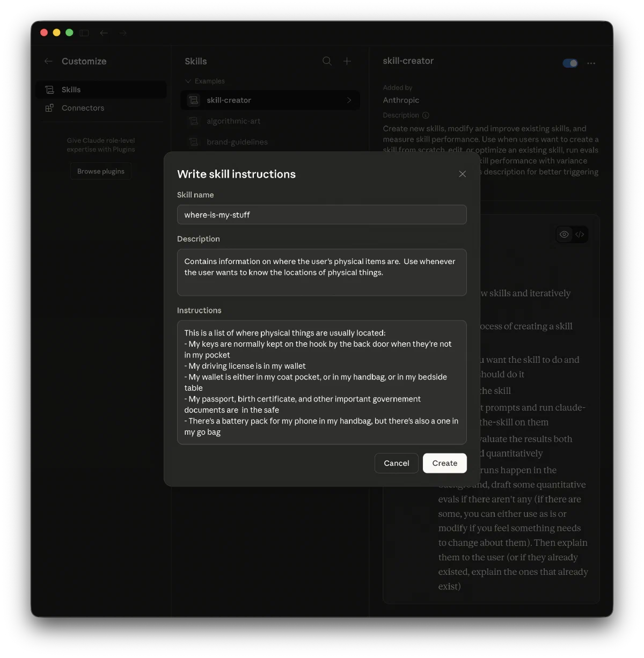Toggle the sidebar panel icon in titlebar
Image resolution: width=644 pixels, height=658 pixels.
tap(84, 33)
